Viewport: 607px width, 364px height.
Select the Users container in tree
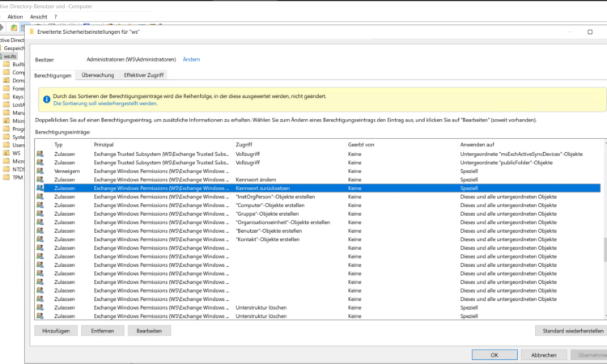pyautogui.click(x=18, y=145)
